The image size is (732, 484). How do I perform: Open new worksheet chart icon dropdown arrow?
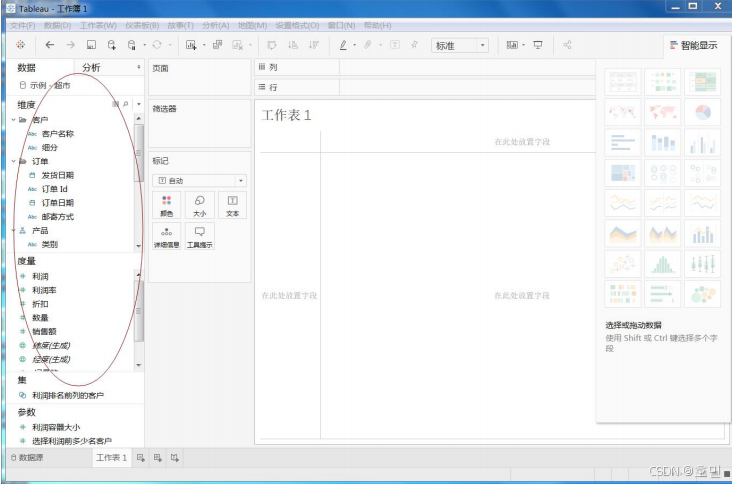click(x=204, y=45)
